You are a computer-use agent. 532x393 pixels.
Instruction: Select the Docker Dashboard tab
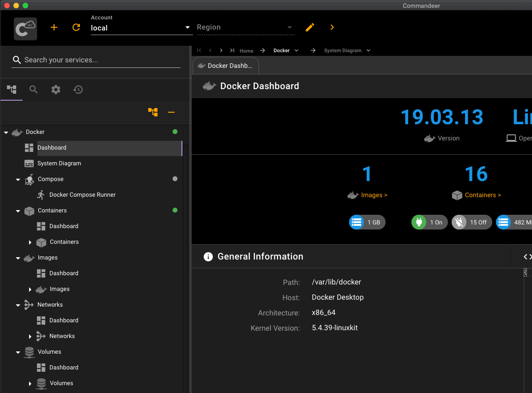pyautogui.click(x=225, y=66)
